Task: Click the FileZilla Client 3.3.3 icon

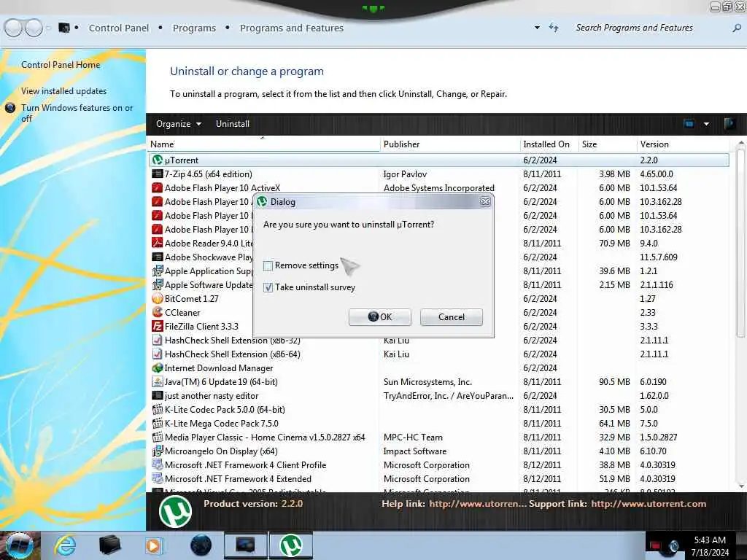Action: [158, 326]
